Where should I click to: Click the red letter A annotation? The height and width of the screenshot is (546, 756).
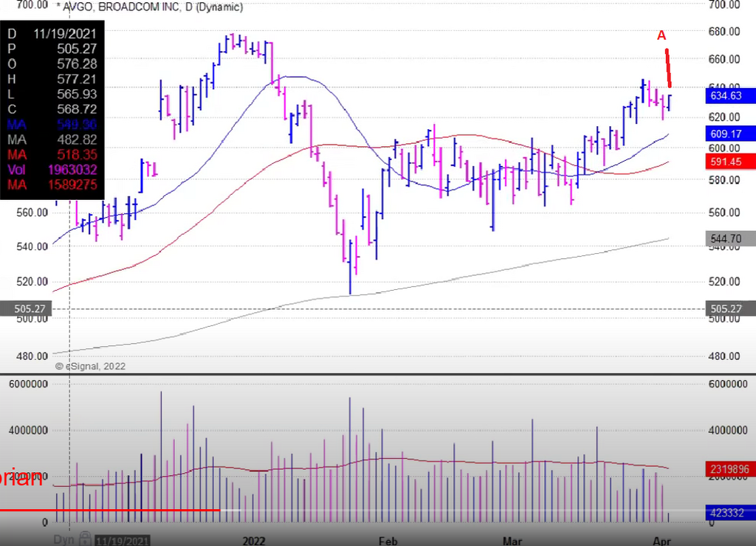661,35
